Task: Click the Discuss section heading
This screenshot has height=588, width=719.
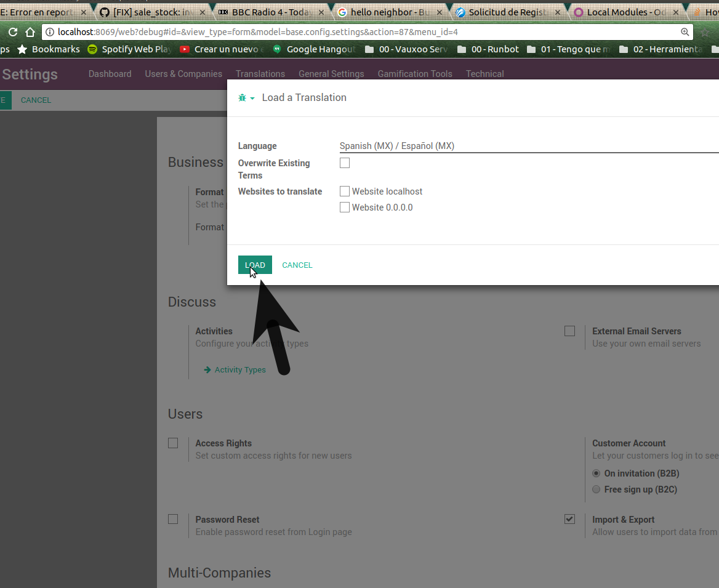Action: [x=191, y=302]
